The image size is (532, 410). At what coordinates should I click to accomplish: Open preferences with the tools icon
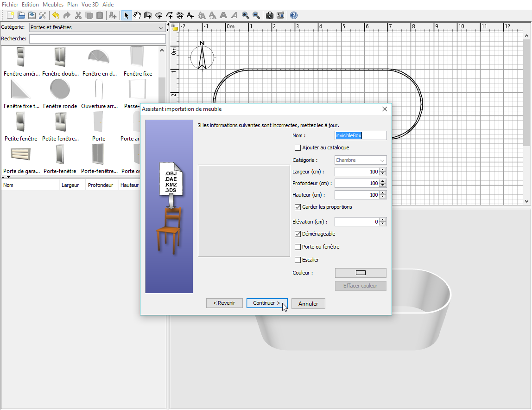click(x=43, y=15)
